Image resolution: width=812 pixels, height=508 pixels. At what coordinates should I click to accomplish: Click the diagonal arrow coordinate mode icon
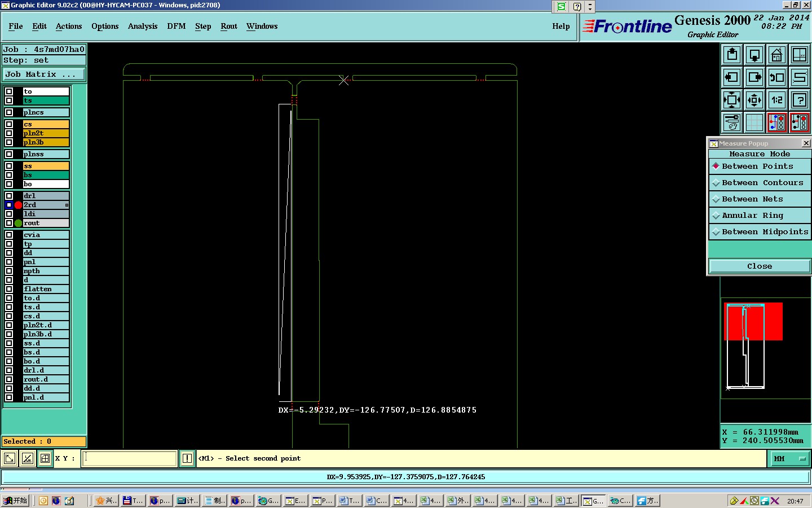[10, 458]
